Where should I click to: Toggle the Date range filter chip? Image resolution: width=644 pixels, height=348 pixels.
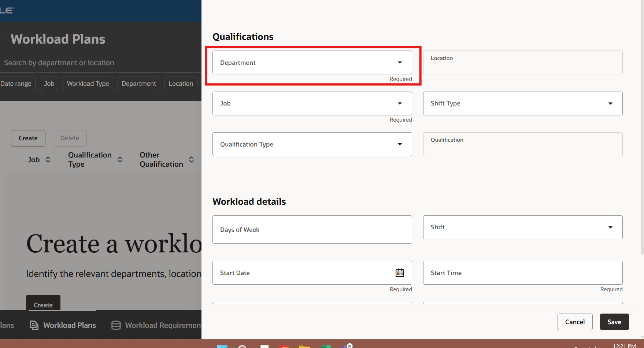point(15,84)
